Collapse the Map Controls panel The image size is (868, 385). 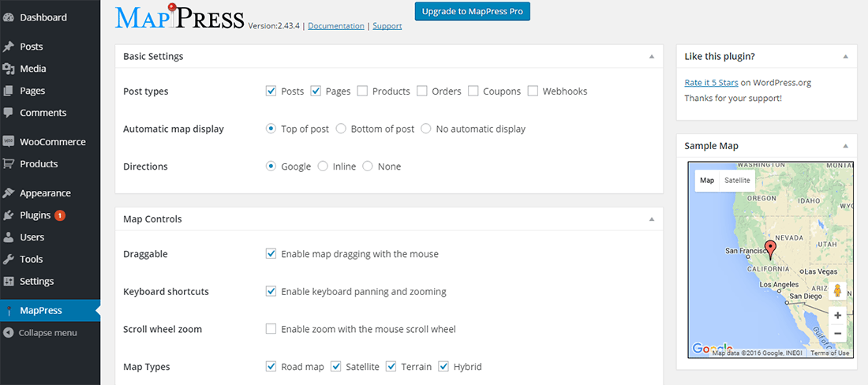coord(652,219)
